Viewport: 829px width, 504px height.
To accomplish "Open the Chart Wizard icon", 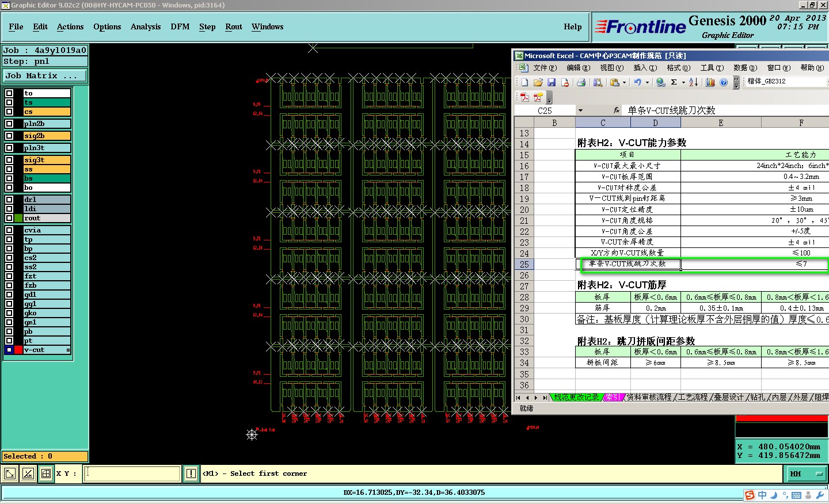I will click(x=710, y=82).
